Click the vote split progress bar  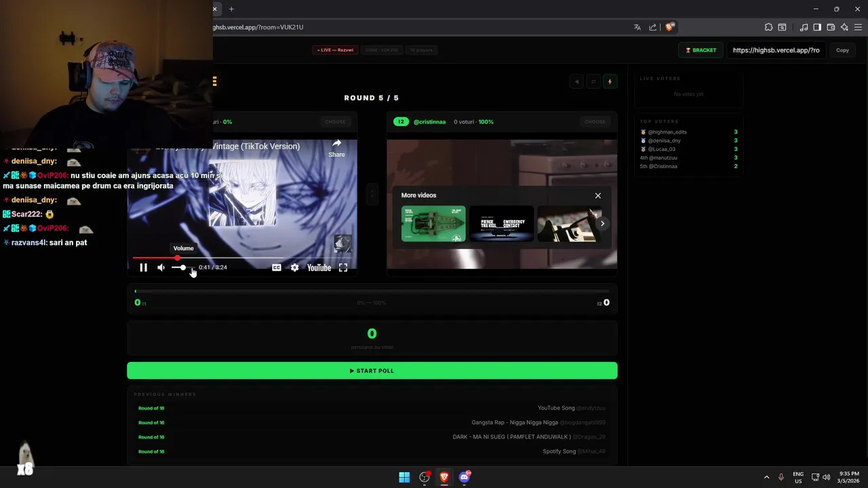(372, 291)
